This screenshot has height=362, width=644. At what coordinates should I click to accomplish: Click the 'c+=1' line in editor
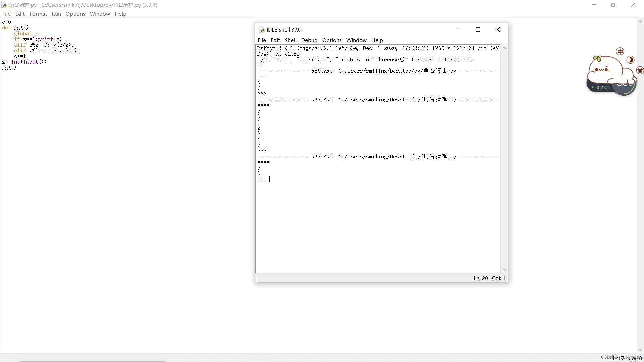click(20, 56)
